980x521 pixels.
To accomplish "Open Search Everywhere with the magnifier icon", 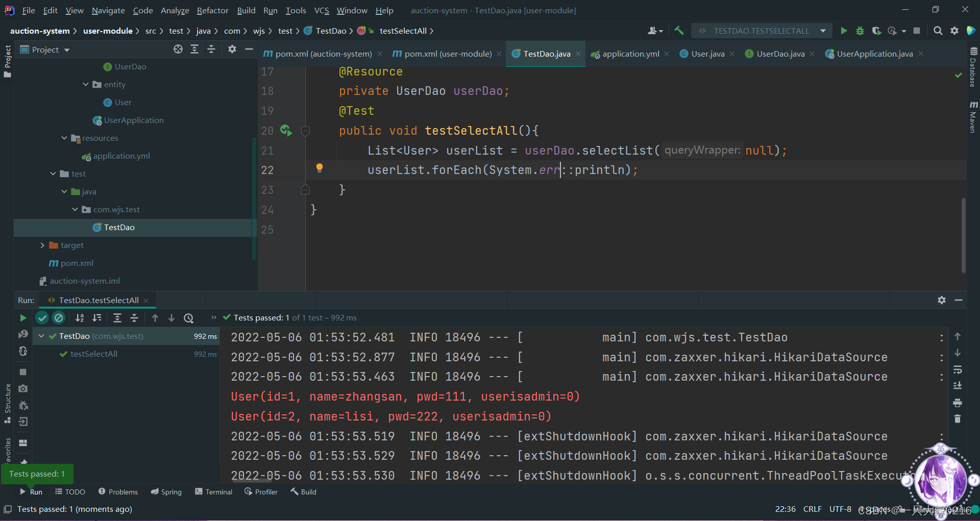I will pyautogui.click(x=938, y=31).
